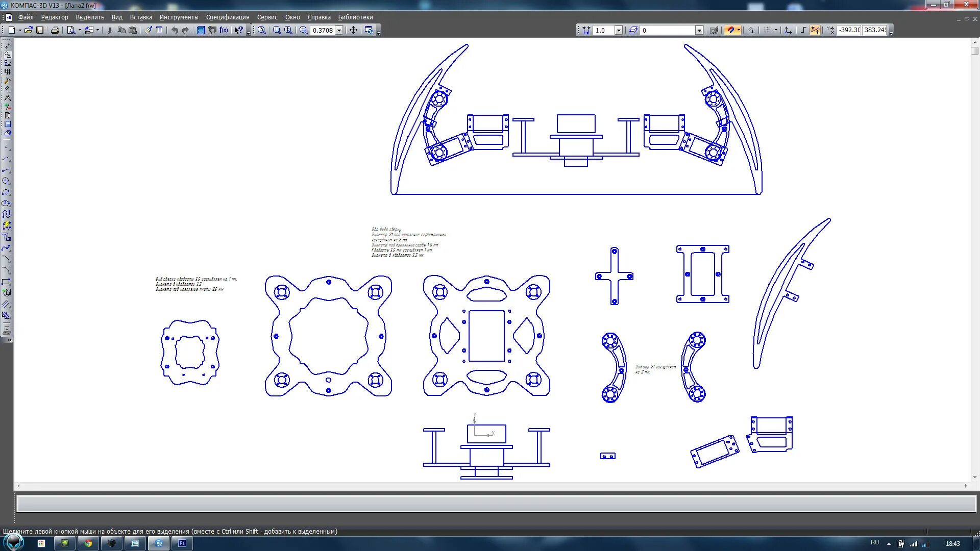Expand the zoom scale 0.3708 dropdown
The height and width of the screenshot is (551, 980).
tap(339, 30)
